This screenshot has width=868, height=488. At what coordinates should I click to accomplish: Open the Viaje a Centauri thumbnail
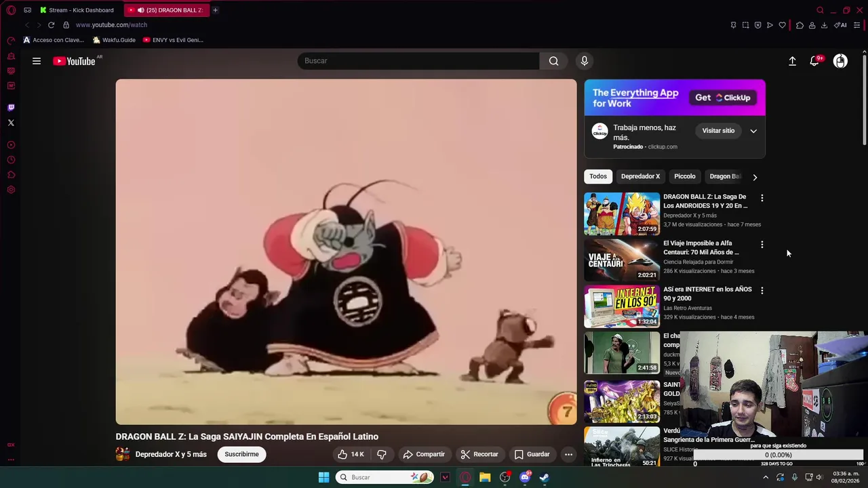pyautogui.click(x=622, y=260)
